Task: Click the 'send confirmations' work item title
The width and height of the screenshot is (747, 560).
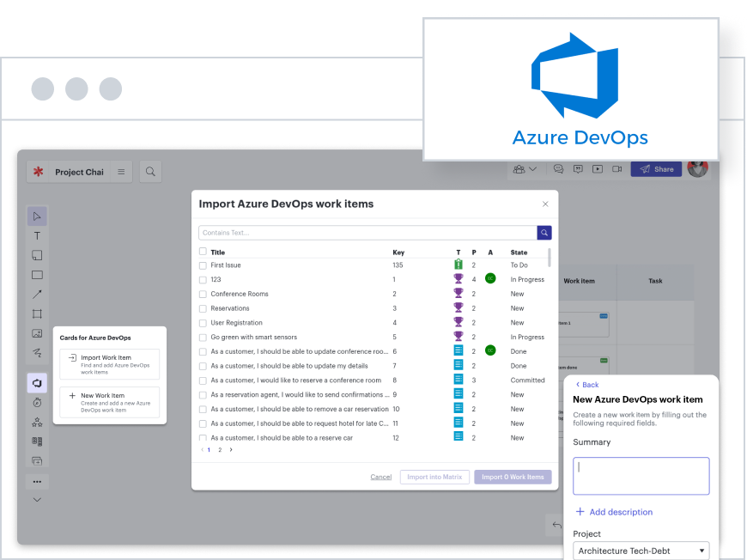Action: coord(301,394)
